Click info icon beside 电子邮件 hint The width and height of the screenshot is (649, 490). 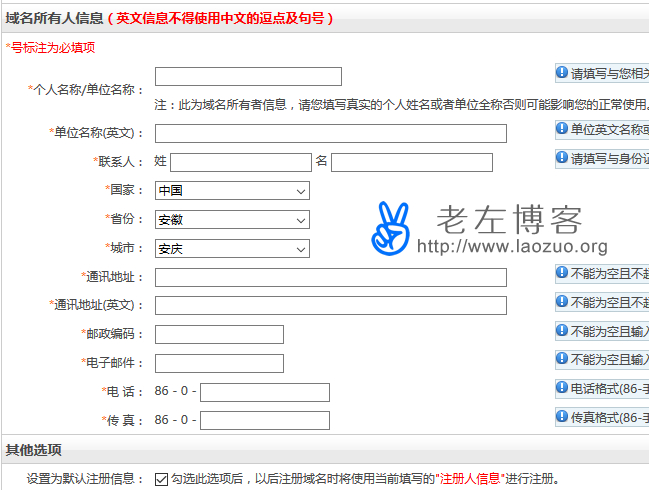[x=562, y=359]
